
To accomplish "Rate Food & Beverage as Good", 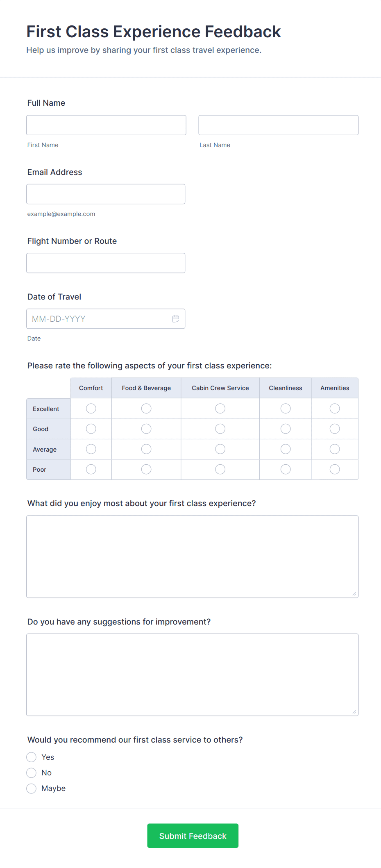I will pos(146,429).
